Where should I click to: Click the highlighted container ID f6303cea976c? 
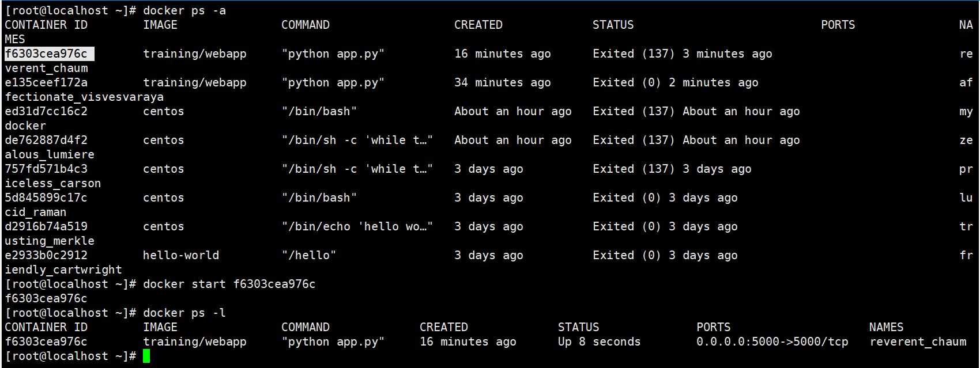pos(49,54)
